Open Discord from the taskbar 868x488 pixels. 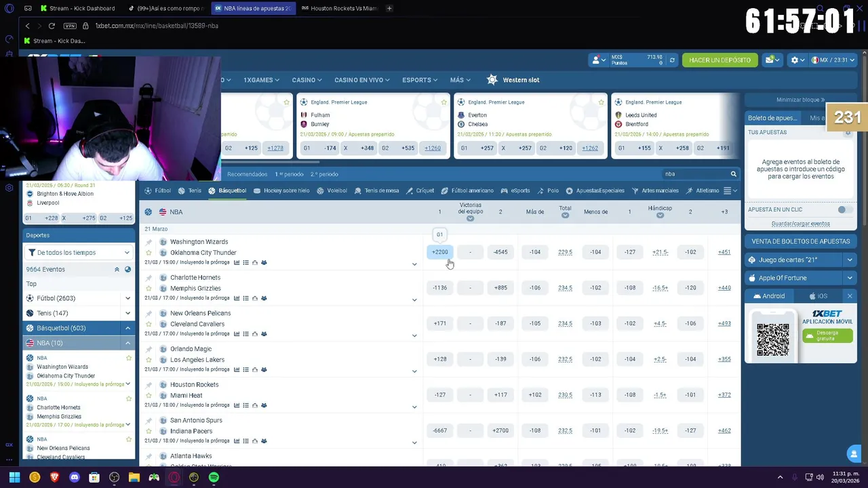point(75,477)
